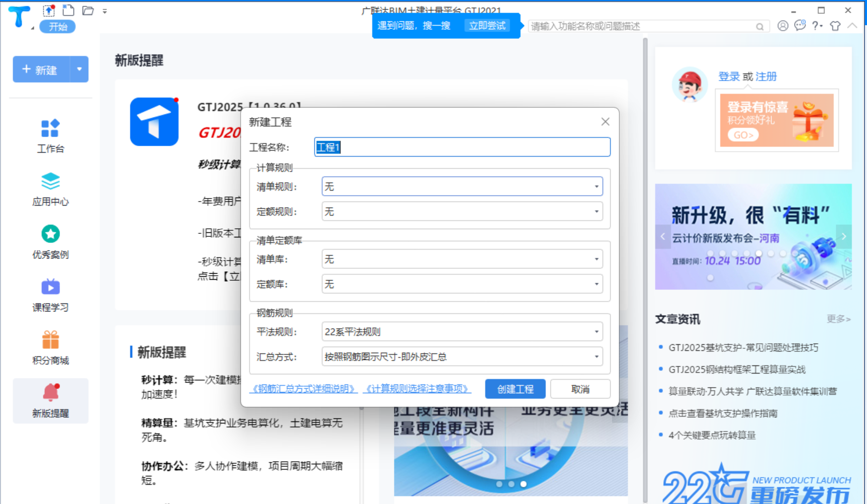867x504 pixels.
Task: Click the main content vertical scrollbar
Action: [645, 270]
